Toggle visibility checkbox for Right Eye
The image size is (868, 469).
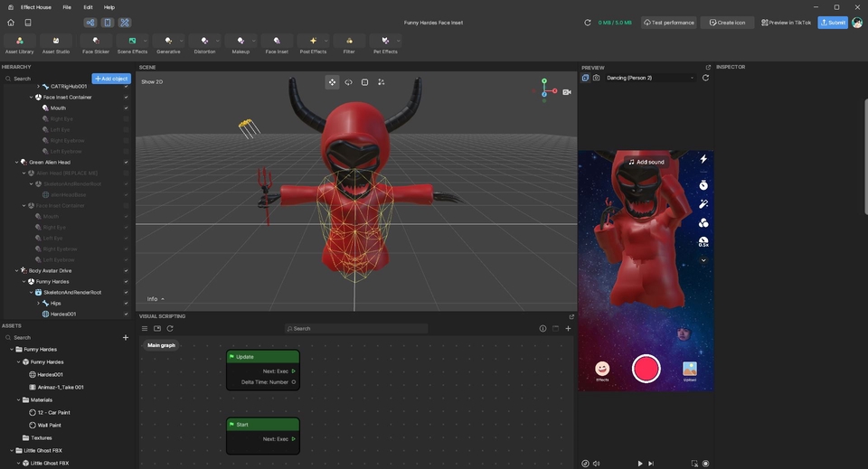point(127,119)
